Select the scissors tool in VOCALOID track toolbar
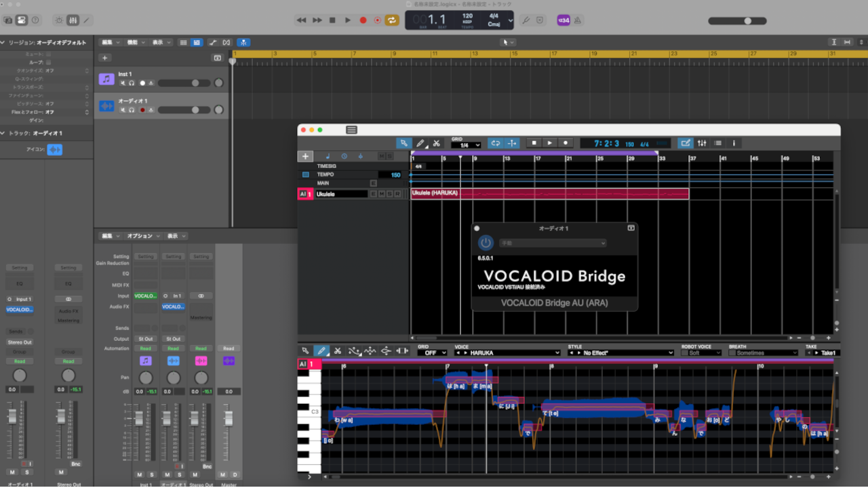This screenshot has width=868, height=488. click(437, 143)
